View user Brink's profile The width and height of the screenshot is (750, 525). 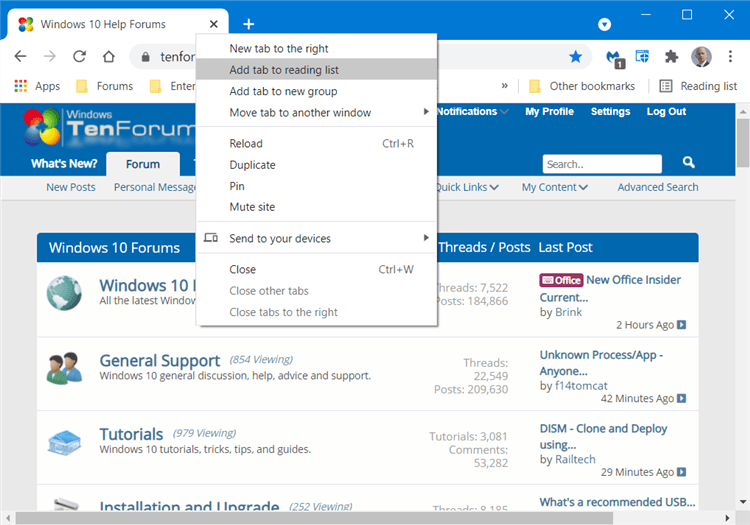(x=568, y=312)
